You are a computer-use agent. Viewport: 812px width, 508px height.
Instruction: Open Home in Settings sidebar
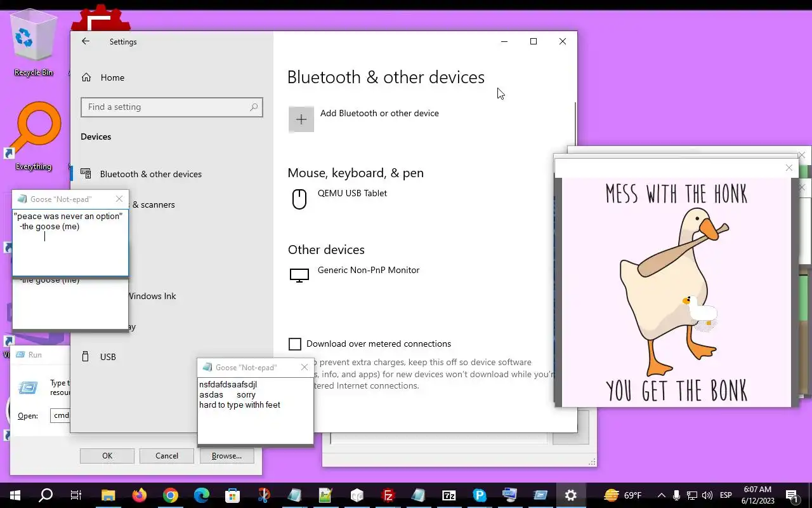[x=103, y=77]
